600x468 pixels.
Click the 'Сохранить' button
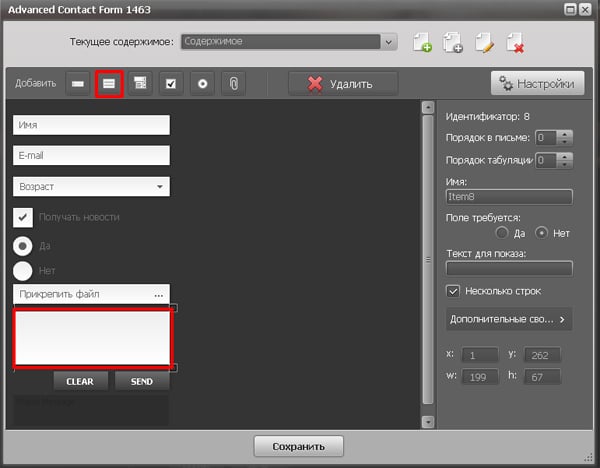coord(299,446)
